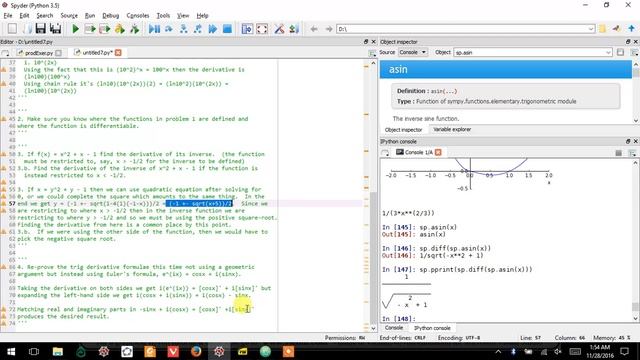Open the Debug menu

pos(111,16)
